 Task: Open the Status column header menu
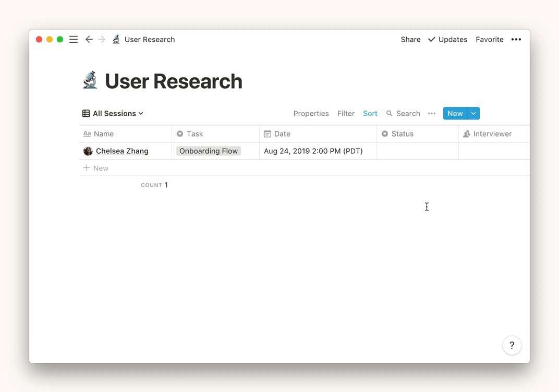(402, 134)
